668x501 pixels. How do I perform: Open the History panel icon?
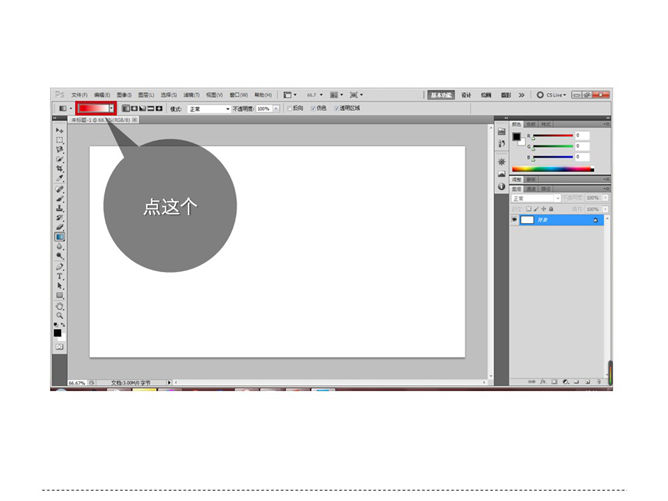coord(501,130)
